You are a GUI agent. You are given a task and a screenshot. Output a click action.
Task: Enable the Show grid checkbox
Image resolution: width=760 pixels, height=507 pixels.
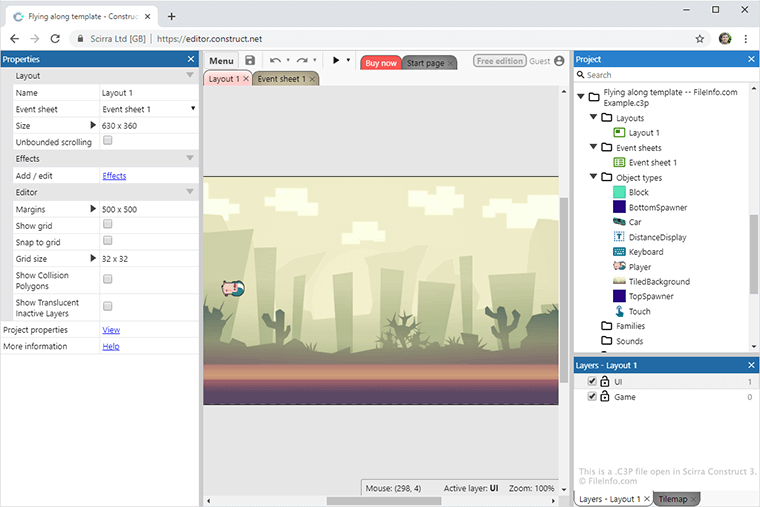108,225
